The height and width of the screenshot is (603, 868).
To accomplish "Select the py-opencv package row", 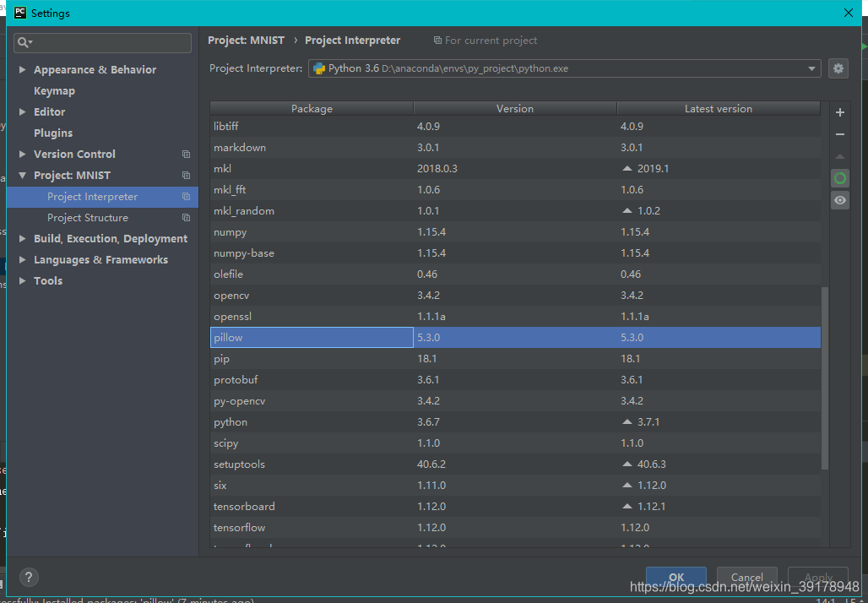I will (x=515, y=401).
